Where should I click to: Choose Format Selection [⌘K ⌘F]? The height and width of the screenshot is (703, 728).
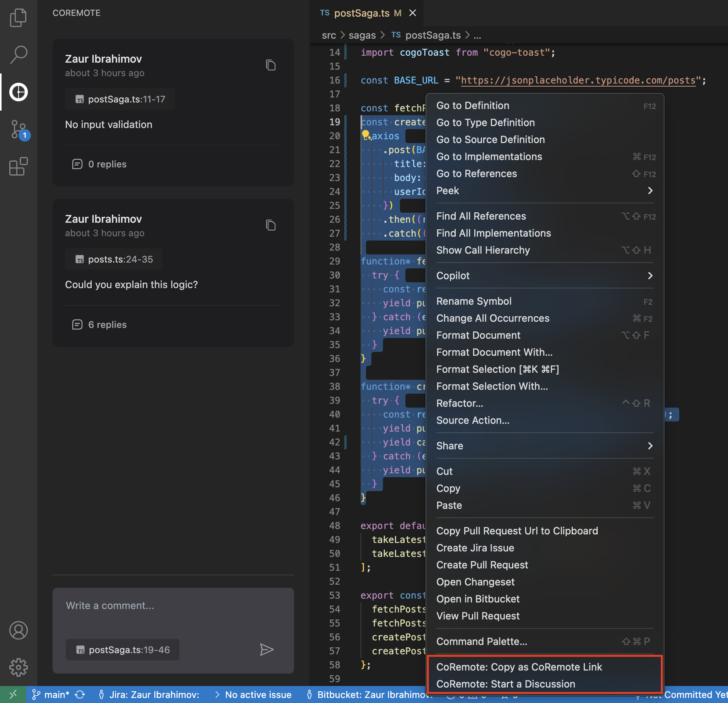(x=545, y=369)
